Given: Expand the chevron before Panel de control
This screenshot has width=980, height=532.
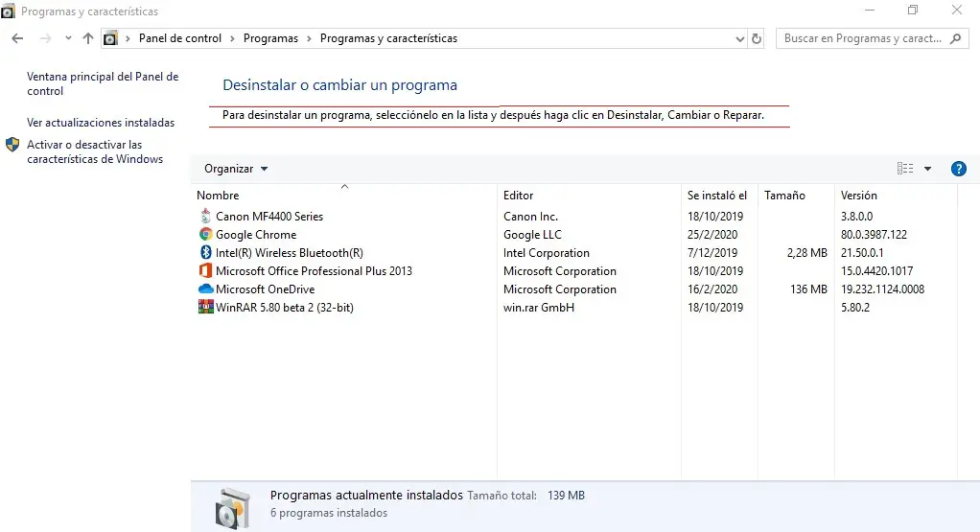Looking at the screenshot, I should (128, 38).
